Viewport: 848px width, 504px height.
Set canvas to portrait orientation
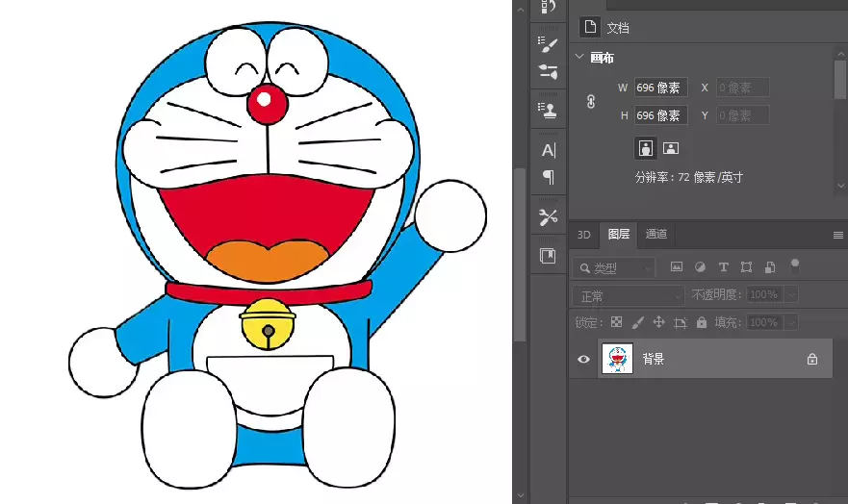tap(645, 148)
